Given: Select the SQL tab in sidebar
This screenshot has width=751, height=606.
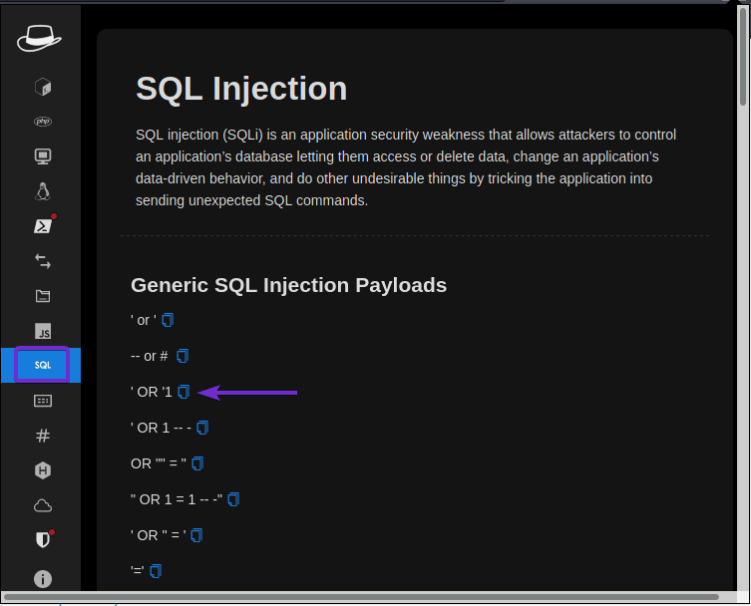Looking at the screenshot, I should click(x=42, y=365).
